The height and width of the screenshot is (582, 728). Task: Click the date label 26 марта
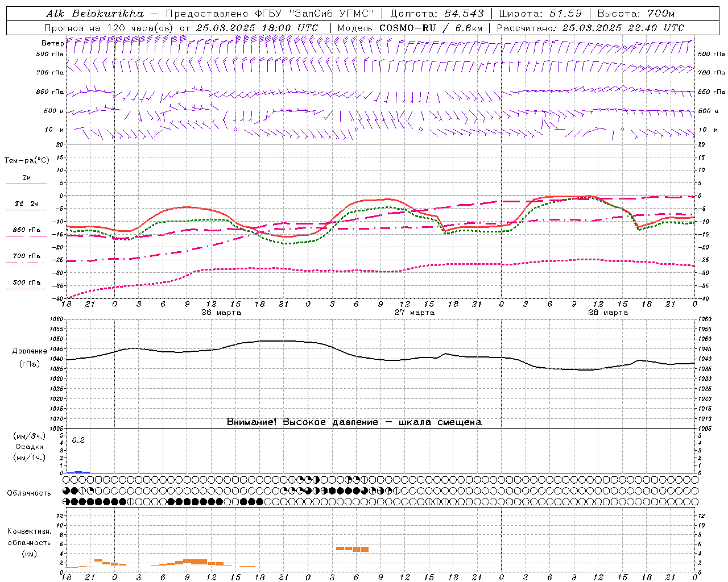221,313
